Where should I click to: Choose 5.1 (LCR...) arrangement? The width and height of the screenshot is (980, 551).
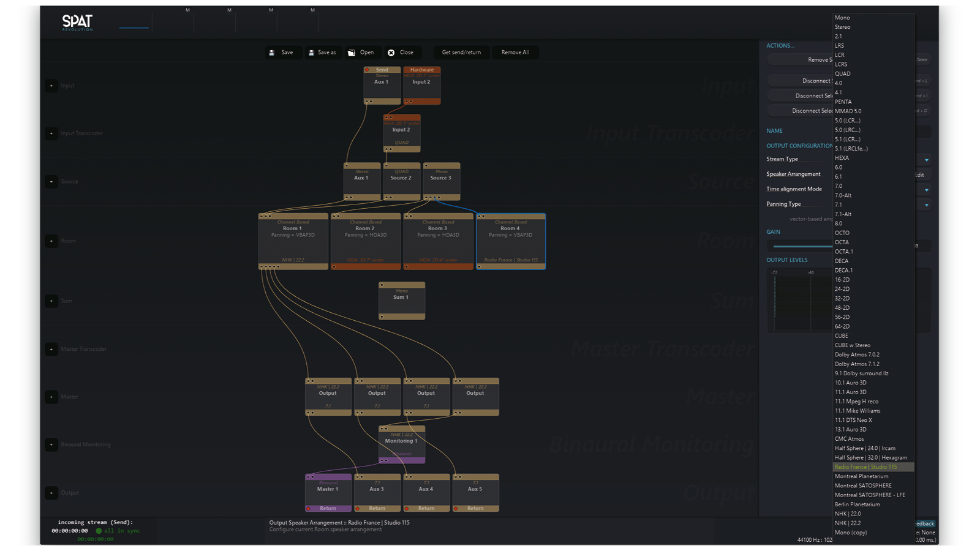(873, 139)
